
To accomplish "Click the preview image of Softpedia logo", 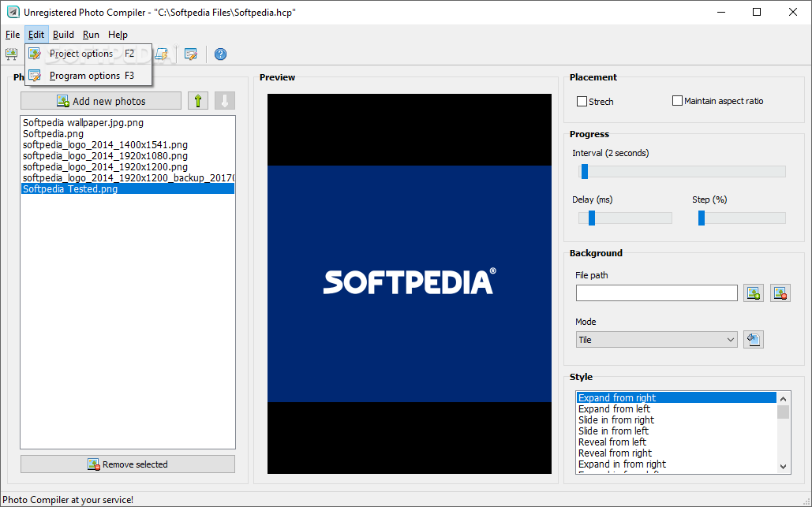I will point(409,284).
